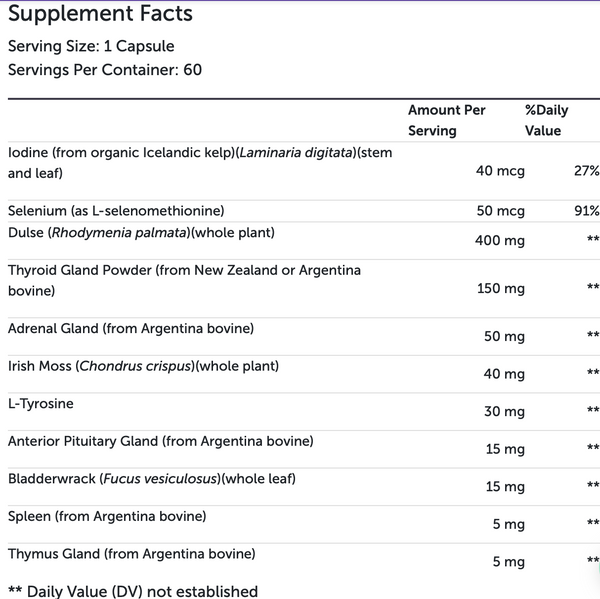The width and height of the screenshot is (600, 599).
Task: Select the Serving Size: 1 Capsule text
Action: click(91, 46)
